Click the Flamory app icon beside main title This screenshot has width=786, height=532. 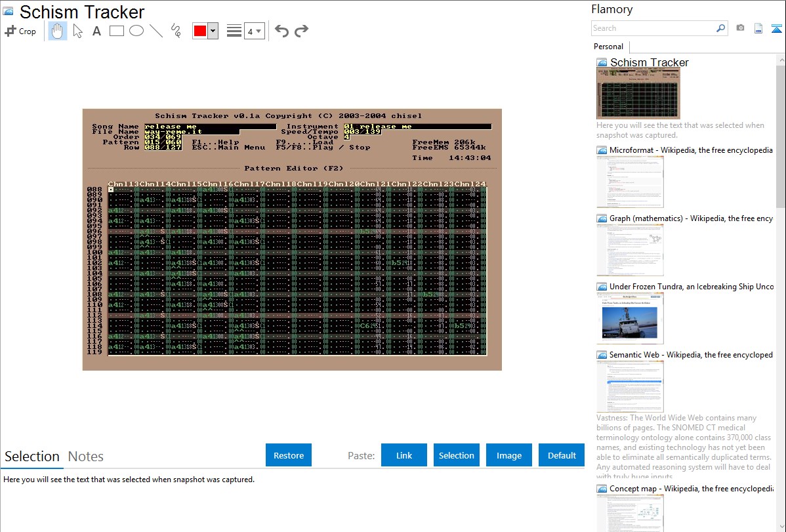click(x=8, y=12)
